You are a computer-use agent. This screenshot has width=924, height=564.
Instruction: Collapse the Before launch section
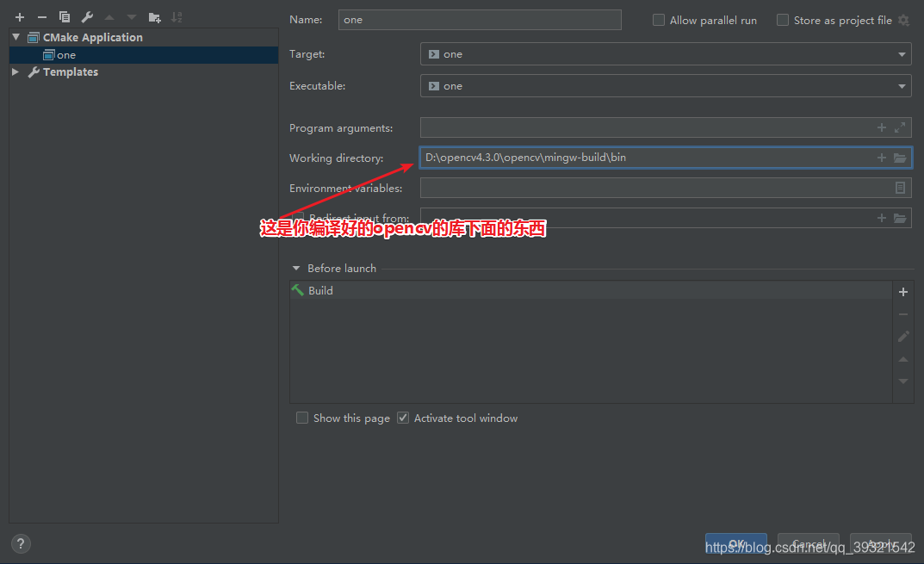point(296,268)
